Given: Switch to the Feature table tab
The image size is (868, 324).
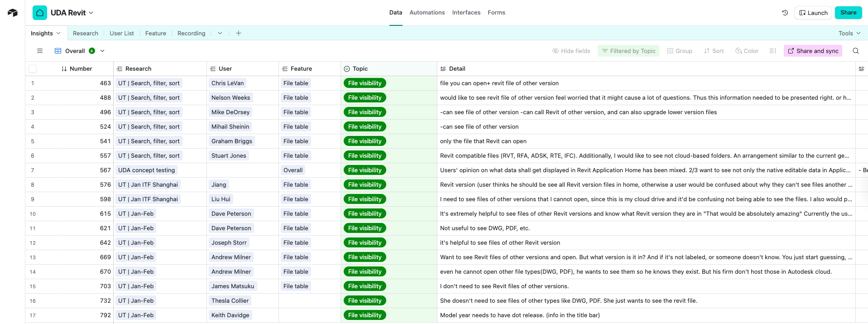Looking at the screenshot, I should pos(156,33).
